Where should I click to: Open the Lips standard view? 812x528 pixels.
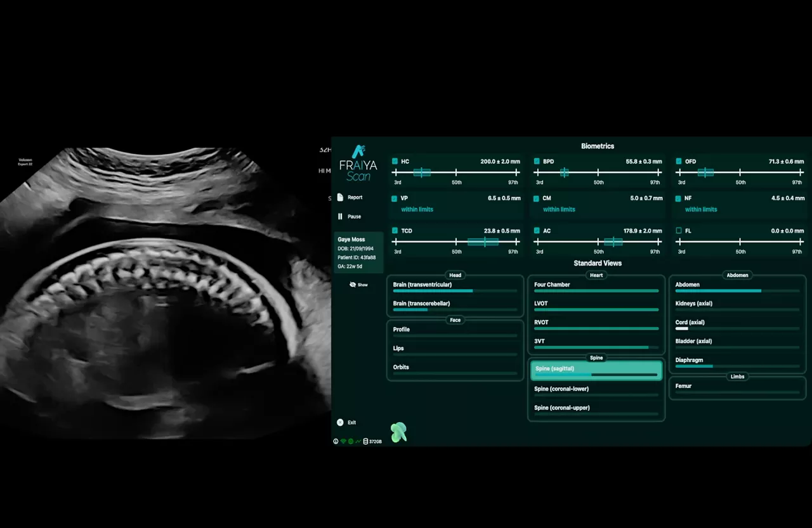click(455, 351)
